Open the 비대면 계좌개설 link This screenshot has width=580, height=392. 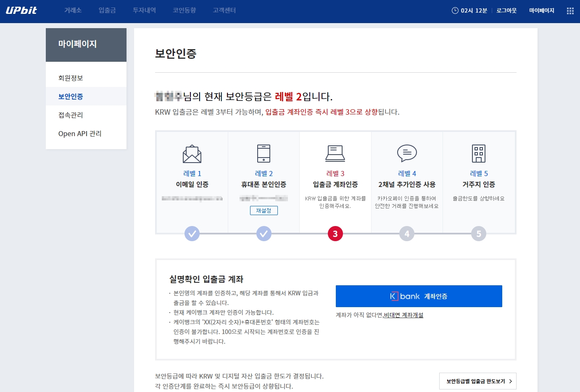point(403,315)
